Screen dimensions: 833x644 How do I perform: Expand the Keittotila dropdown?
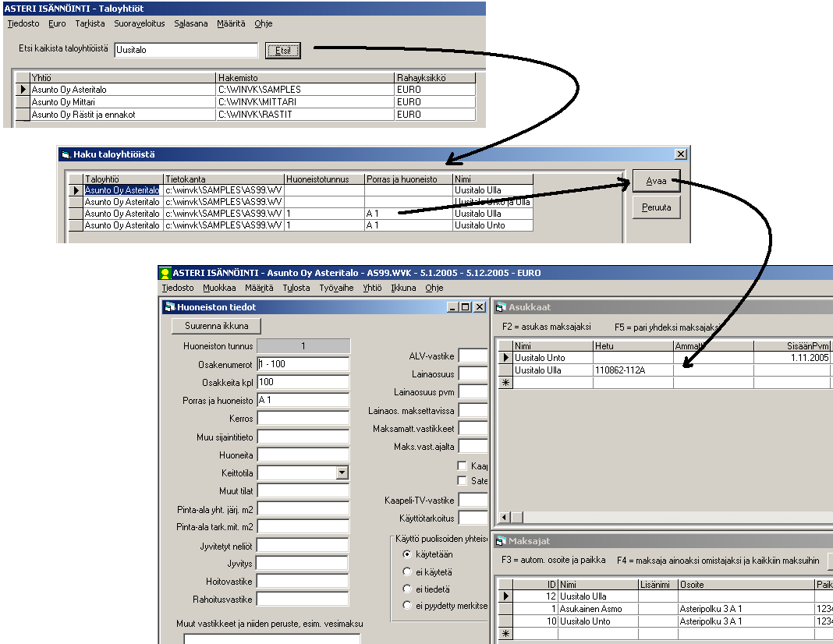(x=342, y=472)
